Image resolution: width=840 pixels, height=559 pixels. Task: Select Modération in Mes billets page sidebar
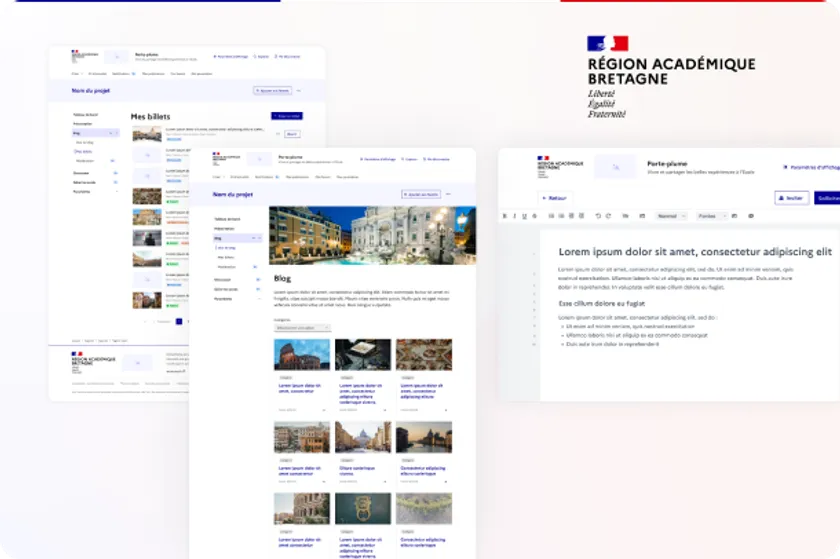click(85, 161)
